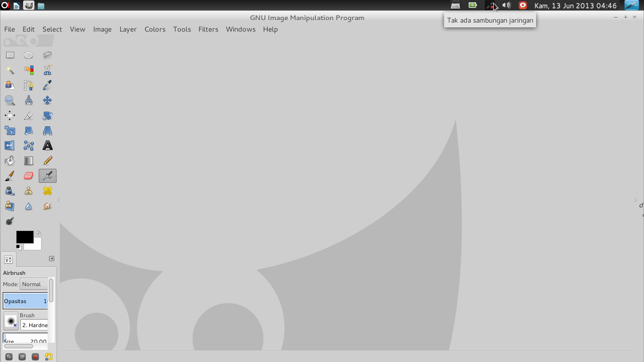Image resolution: width=644 pixels, height=362 pixels.
Task: Select the Free Select lasso tool
Action: [x=48, y=55]
